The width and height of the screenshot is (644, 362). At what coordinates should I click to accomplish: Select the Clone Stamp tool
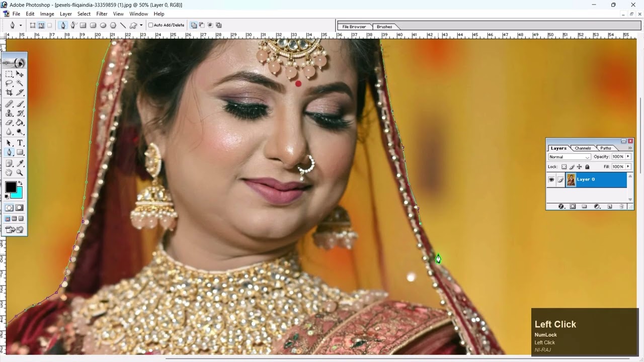tap(9, 113)
